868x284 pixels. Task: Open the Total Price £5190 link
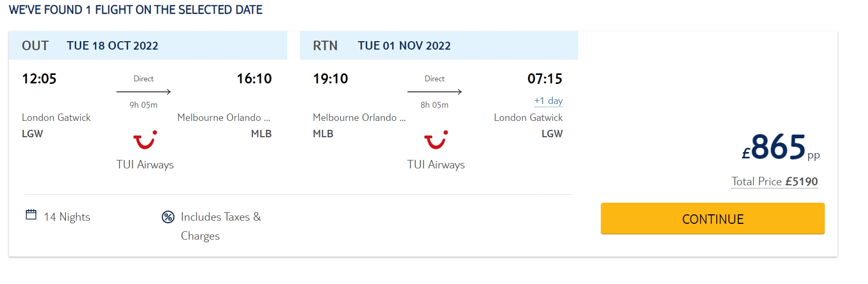(x=774, y=182)
